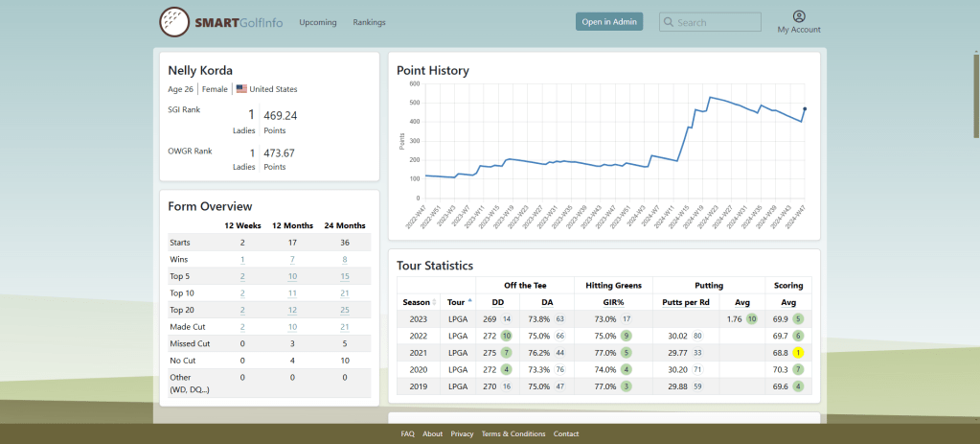The image size is (980, 444).
Task: Open the Upcoming nav menu item
Action: coord(317,22)
